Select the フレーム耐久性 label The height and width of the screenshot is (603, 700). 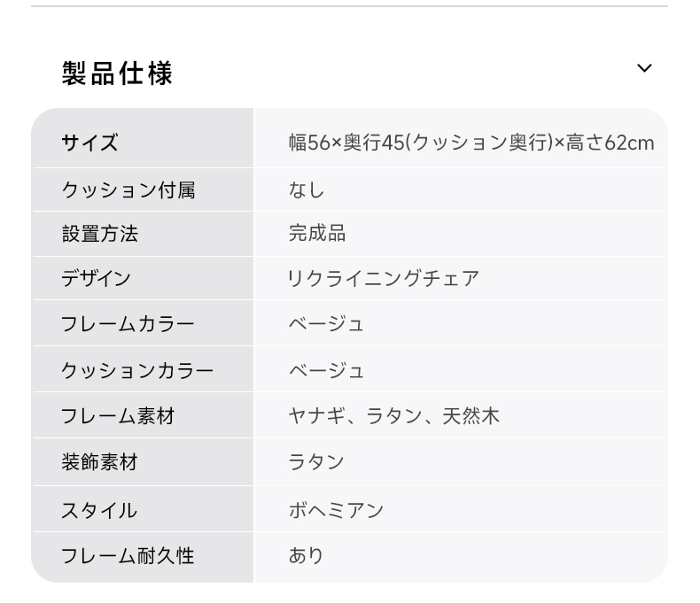[128, 556]
